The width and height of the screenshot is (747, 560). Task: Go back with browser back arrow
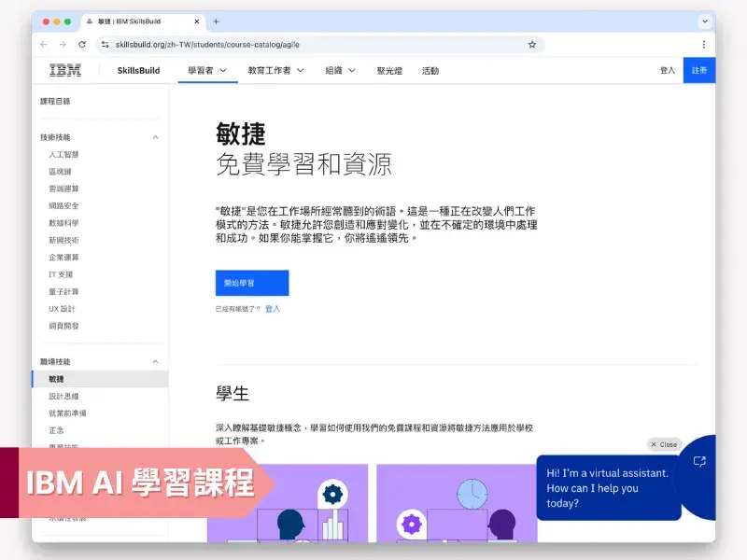pos(44,44)
